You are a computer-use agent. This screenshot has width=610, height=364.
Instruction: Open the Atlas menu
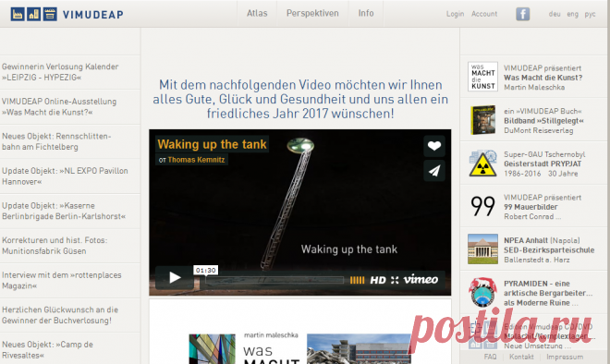coord(257,13)
